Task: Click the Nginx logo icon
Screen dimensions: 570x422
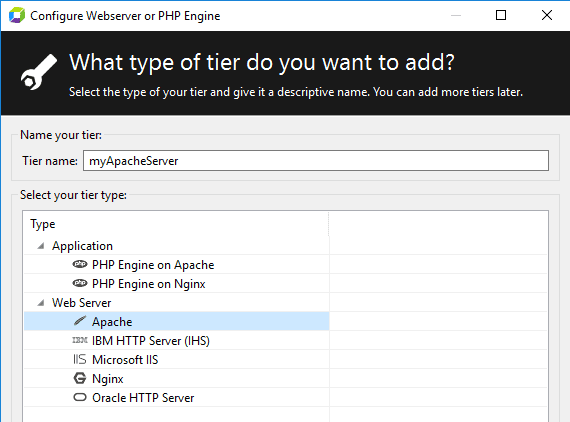Action: click(80, 378)
